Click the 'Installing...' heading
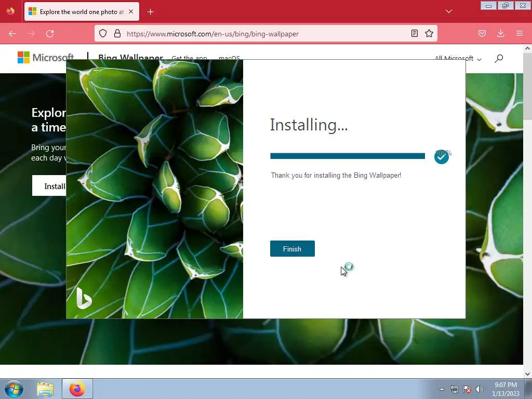Screen dimensions: 532x399 (309, 125)
